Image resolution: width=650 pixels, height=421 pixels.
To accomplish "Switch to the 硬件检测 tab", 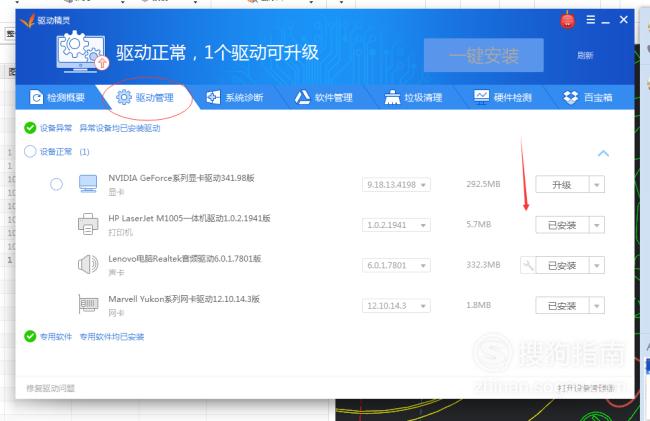I will click(x=503, y=97).
